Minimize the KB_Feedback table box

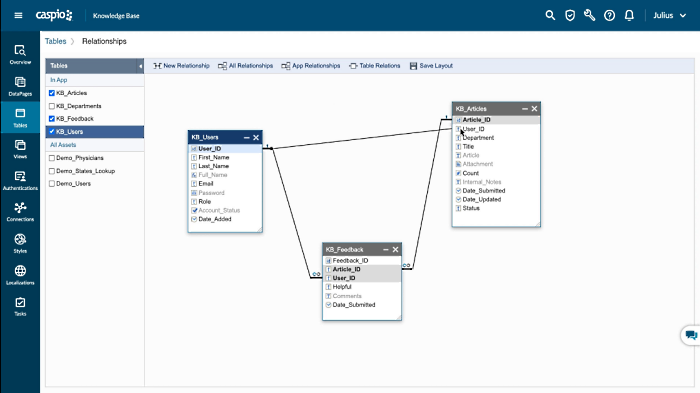click(386, 250)
